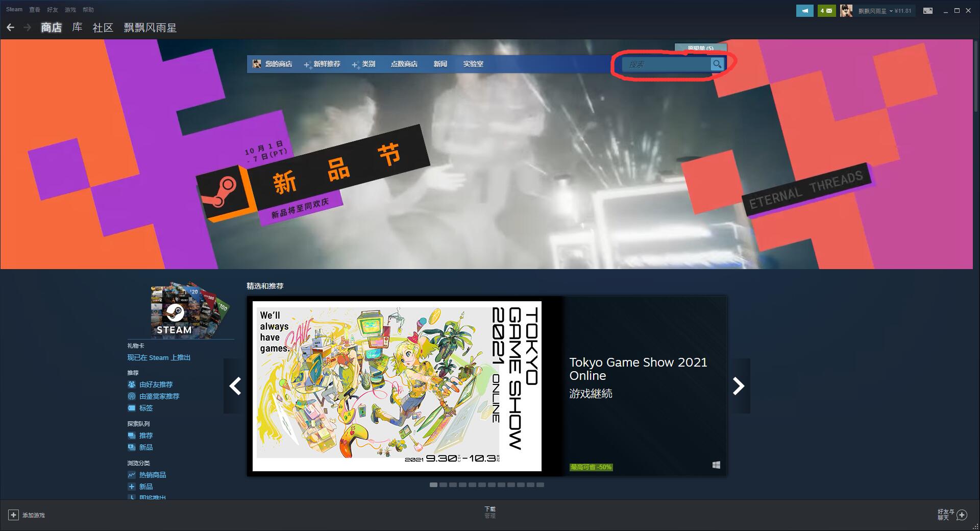
Task: Switch to the 库 tab
Action: 77,28
